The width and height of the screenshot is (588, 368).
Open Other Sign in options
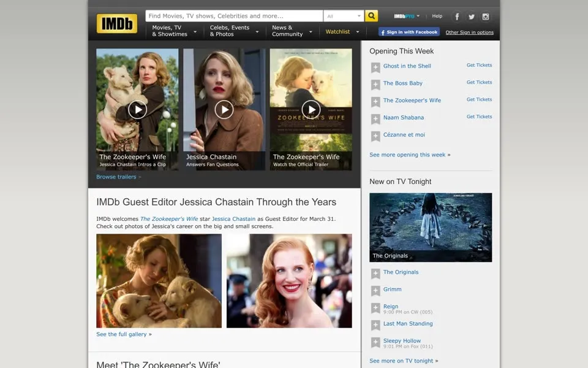470,33
